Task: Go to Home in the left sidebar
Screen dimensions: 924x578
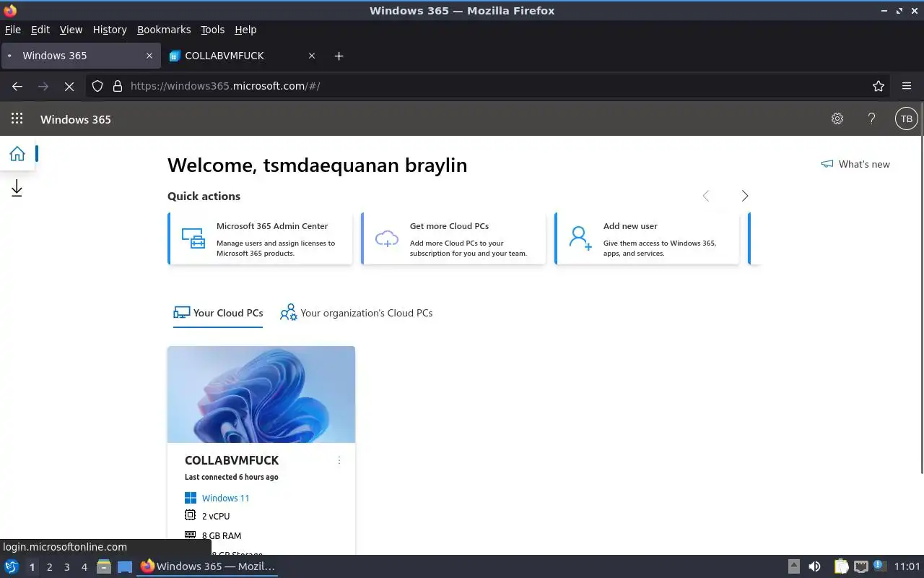Action: (x=17, y=153)
